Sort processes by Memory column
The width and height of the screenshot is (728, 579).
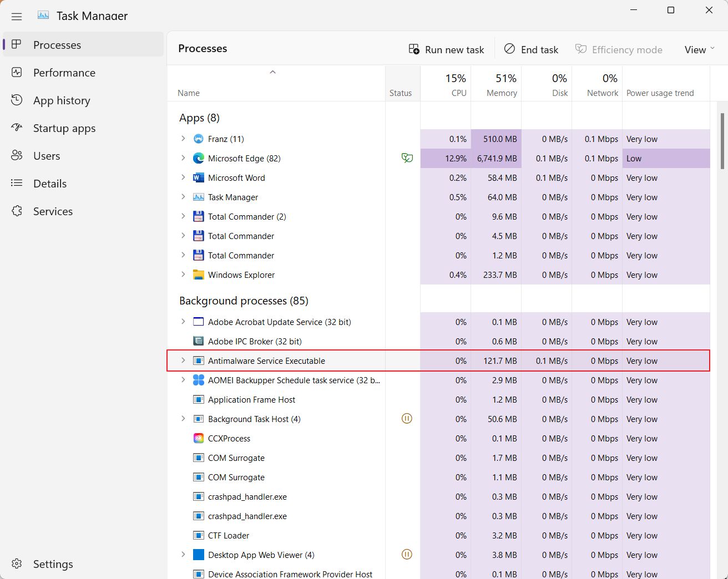(x=496, y=84)
